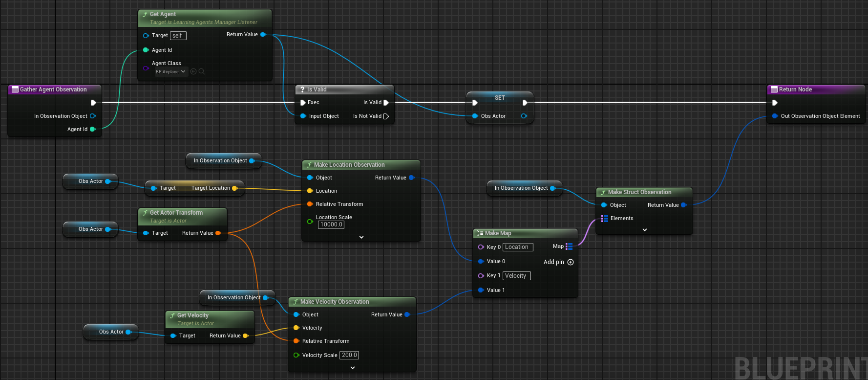Viewport: 868px width, 380px height.
Task: Click the Gather Agent Observation exec output pin
Action: click(93, 103)
